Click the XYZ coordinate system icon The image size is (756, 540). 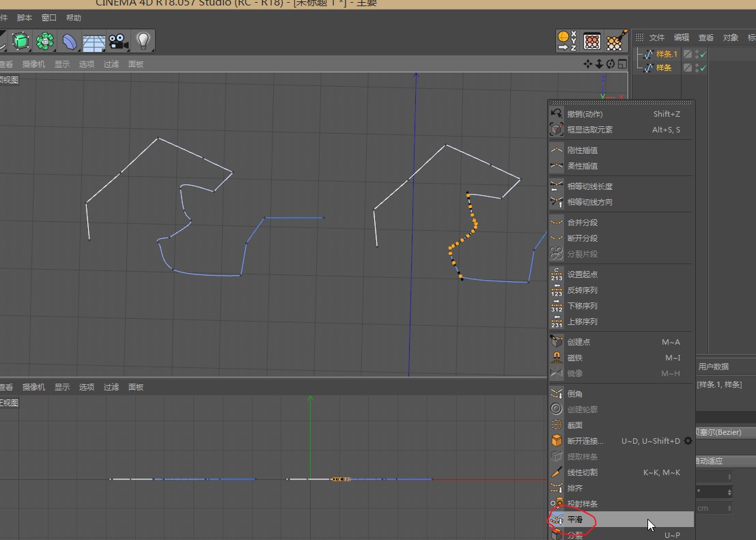(x=567, y=41)
